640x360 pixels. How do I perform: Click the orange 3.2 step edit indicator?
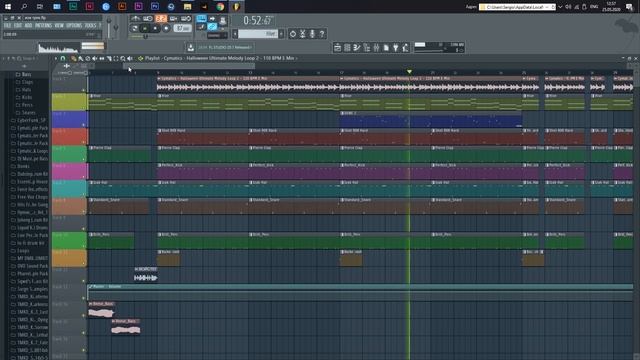(161, 18)
